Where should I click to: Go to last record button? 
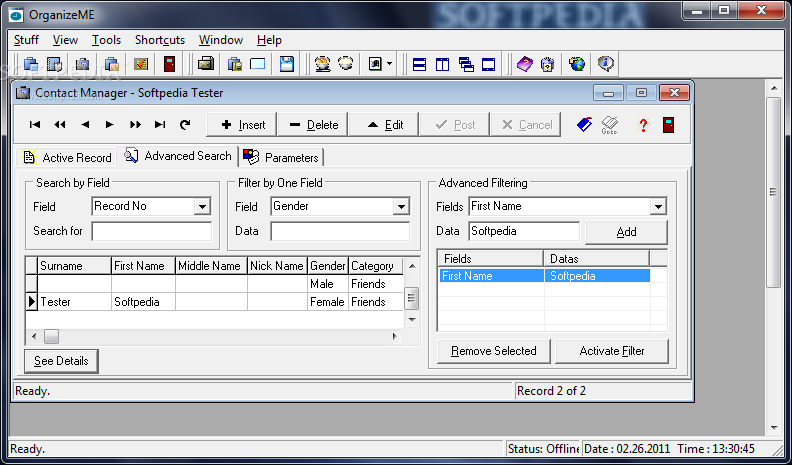160,125
